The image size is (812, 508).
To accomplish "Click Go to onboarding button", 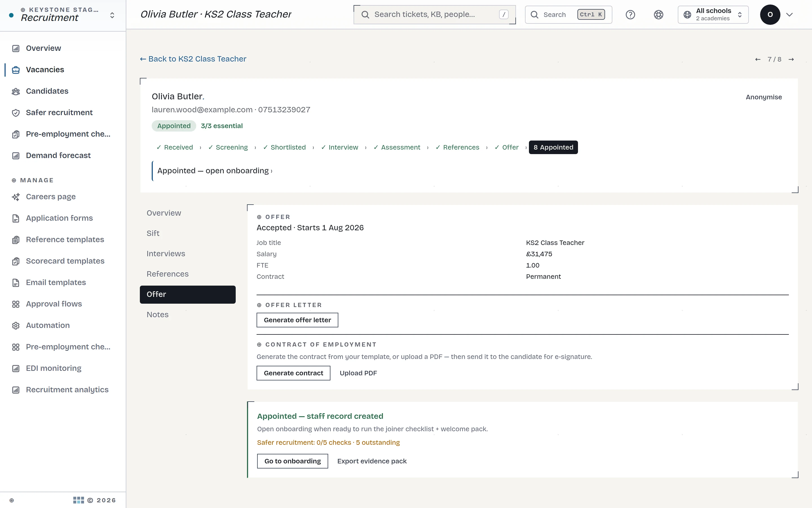I will tap(292, 461).
